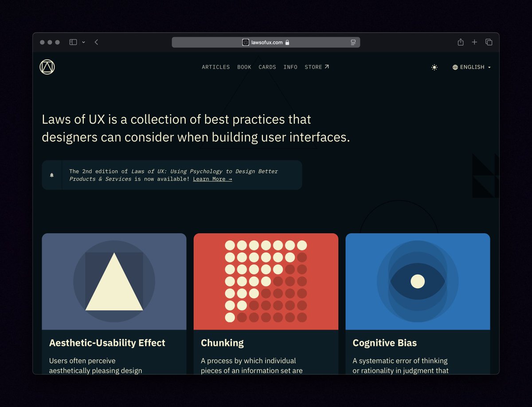The width and height of the screenshot is (532, 407).
Task: Click the padlock security icon
Action: (287, 42)
